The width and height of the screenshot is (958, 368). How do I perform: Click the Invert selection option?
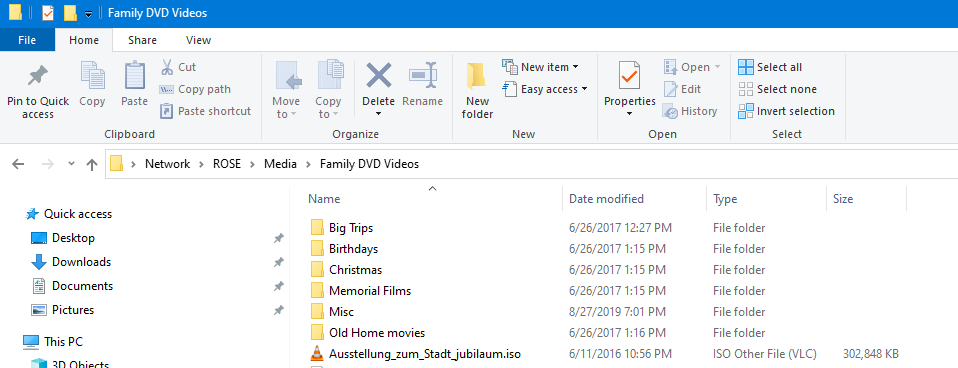[786, 111]
